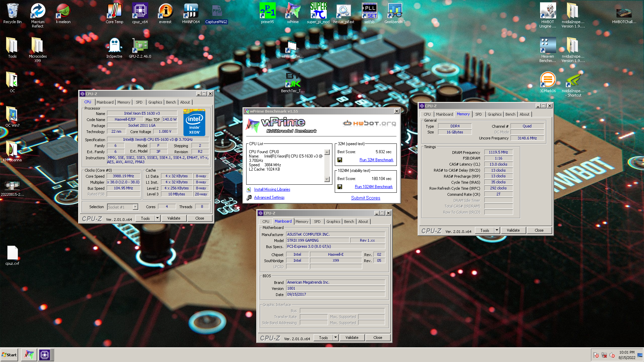This screenshot has width=644, height=362.
Task: Expand Tools dropdown arrow in Mainboard tab window
Action: (x=335, y=338)
